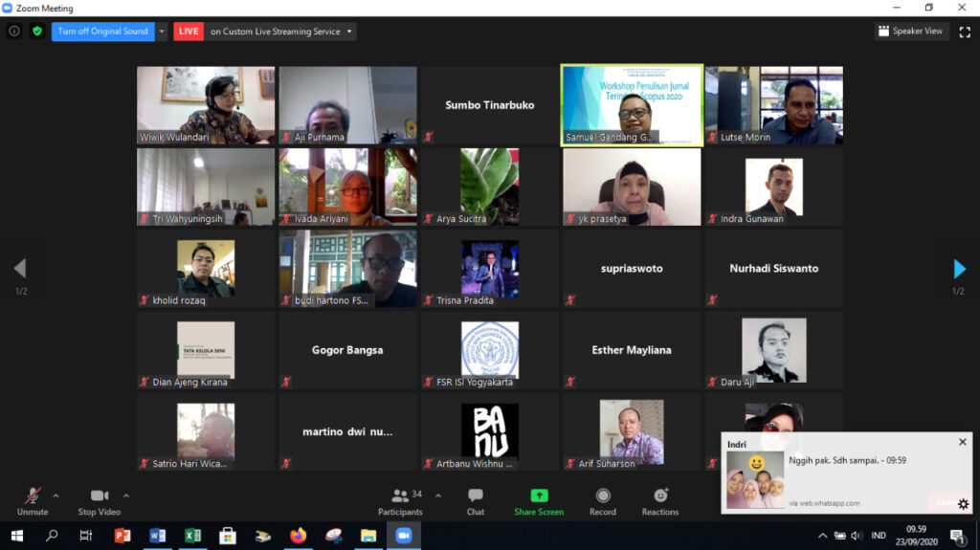Open video options caret beside Stop Video

click(x=125, y=495)
